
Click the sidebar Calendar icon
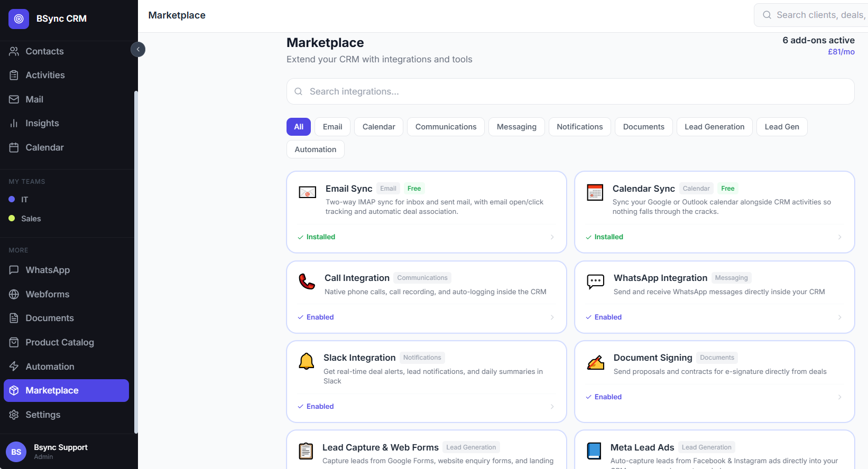pyautogui.click(x=14, y=147)
